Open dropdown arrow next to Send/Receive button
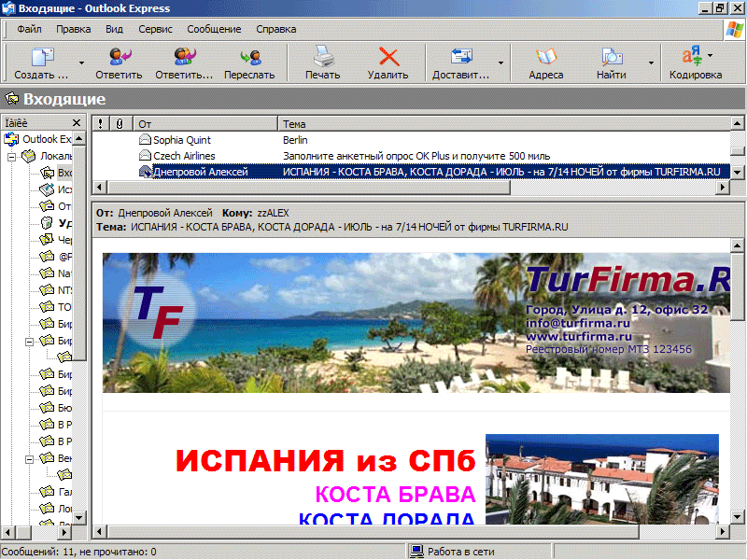Image resolution: width=747 pixels, height=560 pixels. 501,63
